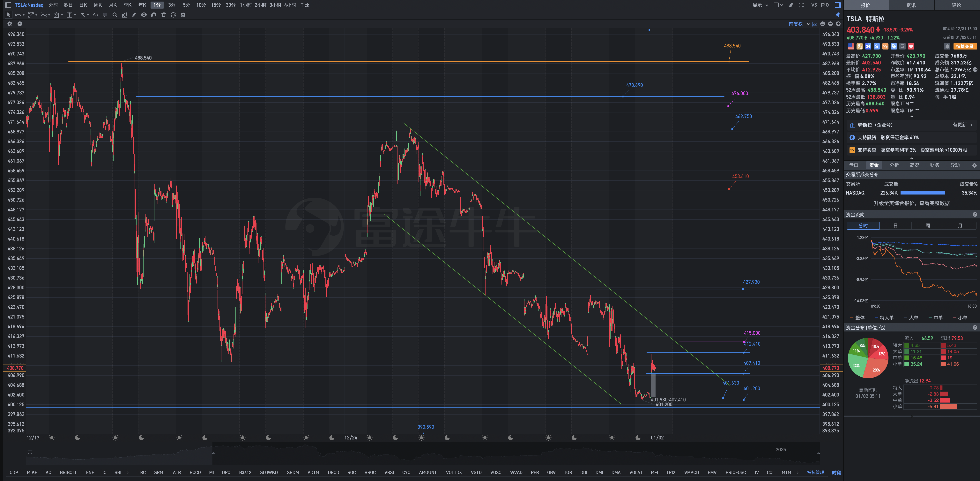Switch to the 分析 tab
The height and width of the screenshot is (481, 980).
[894, 165]
